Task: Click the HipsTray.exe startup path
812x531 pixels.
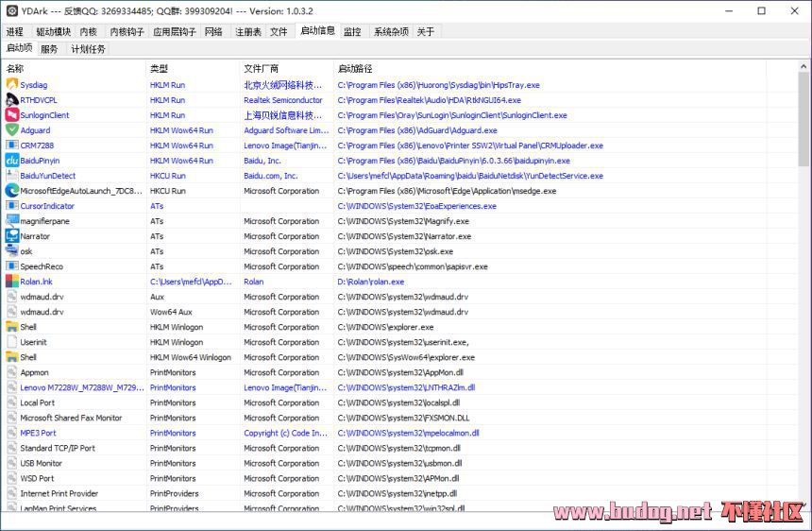Action: 438,85
